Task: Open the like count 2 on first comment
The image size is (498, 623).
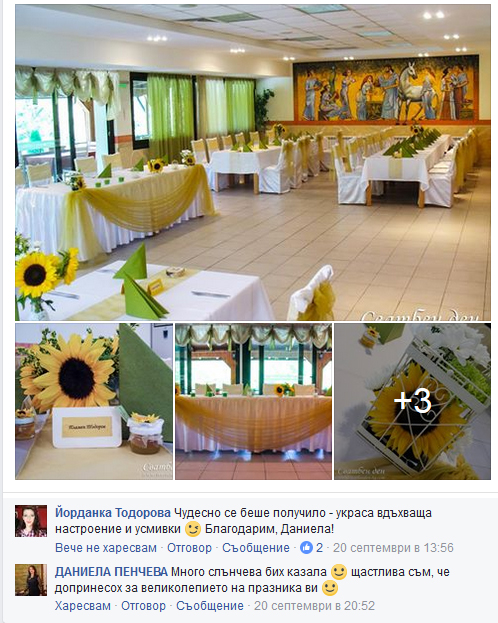Action: [319, 548]
